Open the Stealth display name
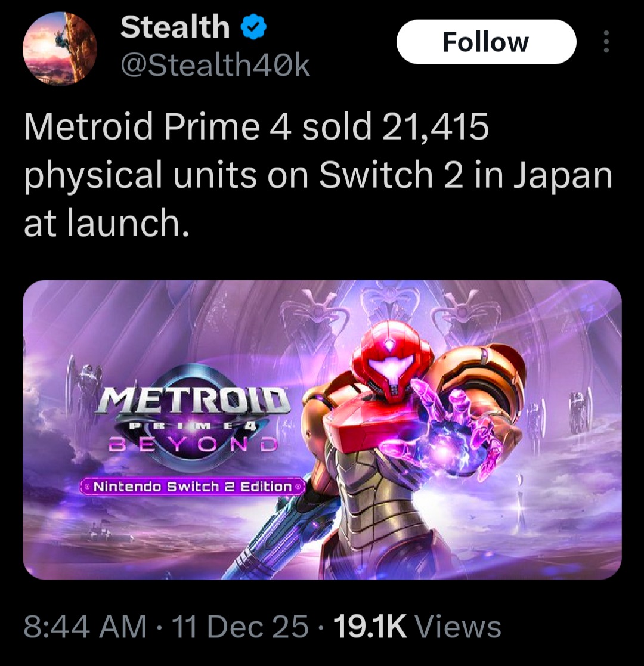 175,27
